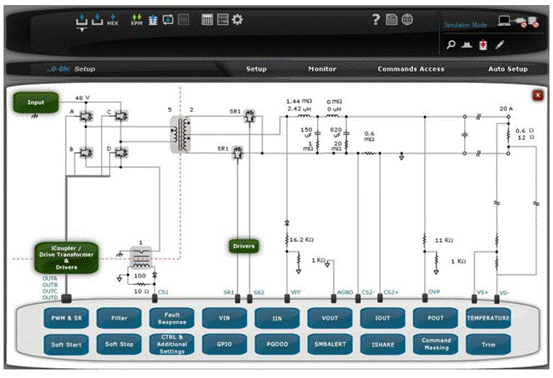This screenshot has height=378, width=553.
Task: Click the magnifier search icon
Action: pos(451,45)
